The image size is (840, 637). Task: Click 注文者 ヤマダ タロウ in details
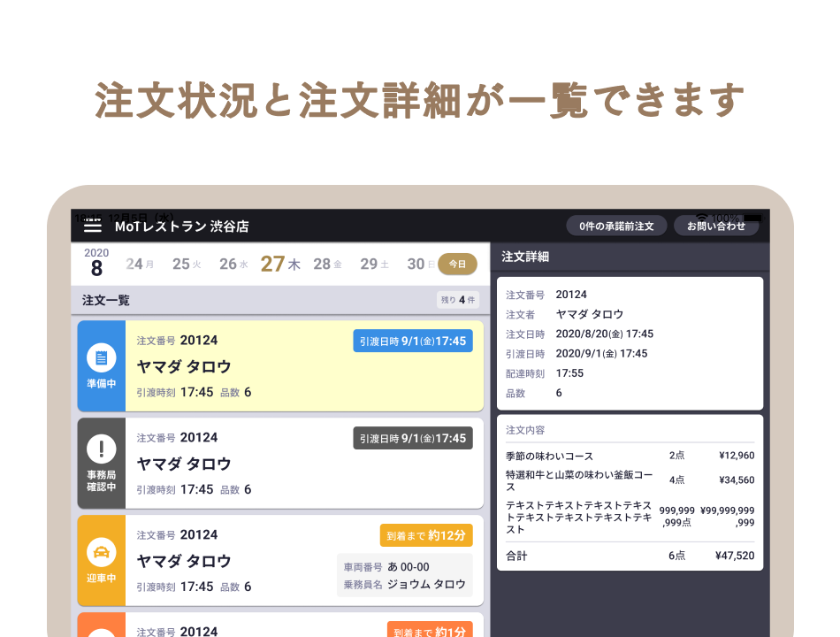click(x=589, y=314)
